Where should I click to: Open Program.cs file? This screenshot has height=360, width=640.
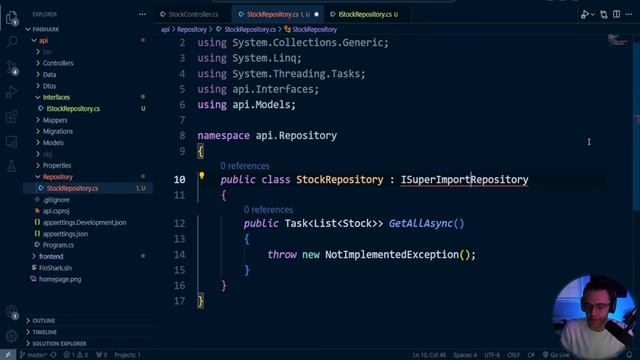click(x=58, y=245)
